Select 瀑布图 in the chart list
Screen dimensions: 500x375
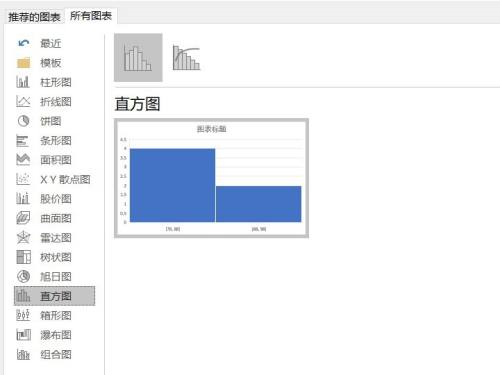[44, 335]
